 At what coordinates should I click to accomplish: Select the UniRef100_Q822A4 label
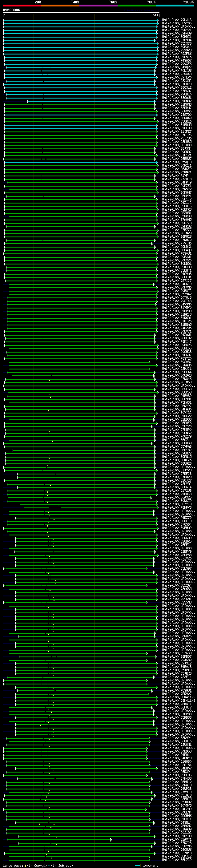click(177, 586)
